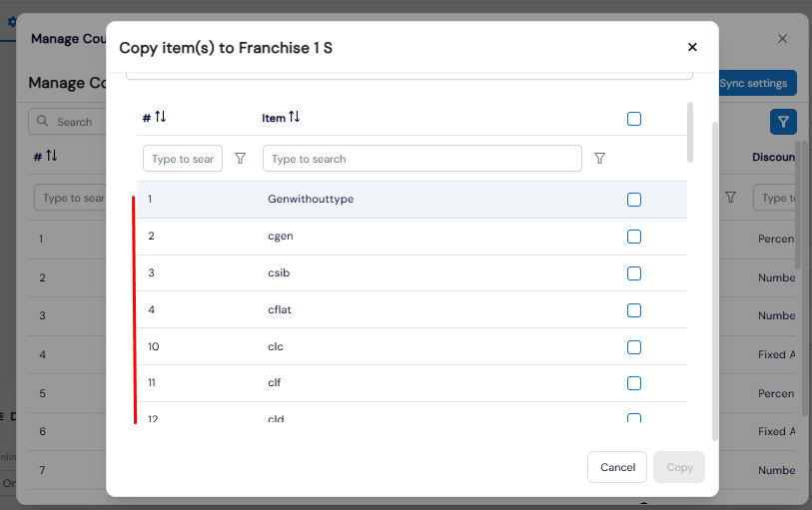
Task: Toggle the select-all items checkbox
Action: click(x=634, y=119)
